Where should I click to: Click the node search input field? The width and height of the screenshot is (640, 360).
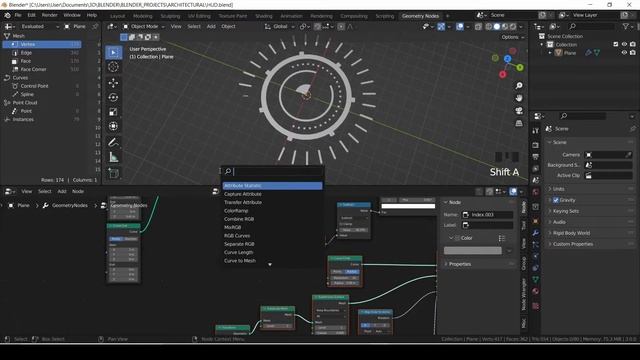click(x=272, y=171)
